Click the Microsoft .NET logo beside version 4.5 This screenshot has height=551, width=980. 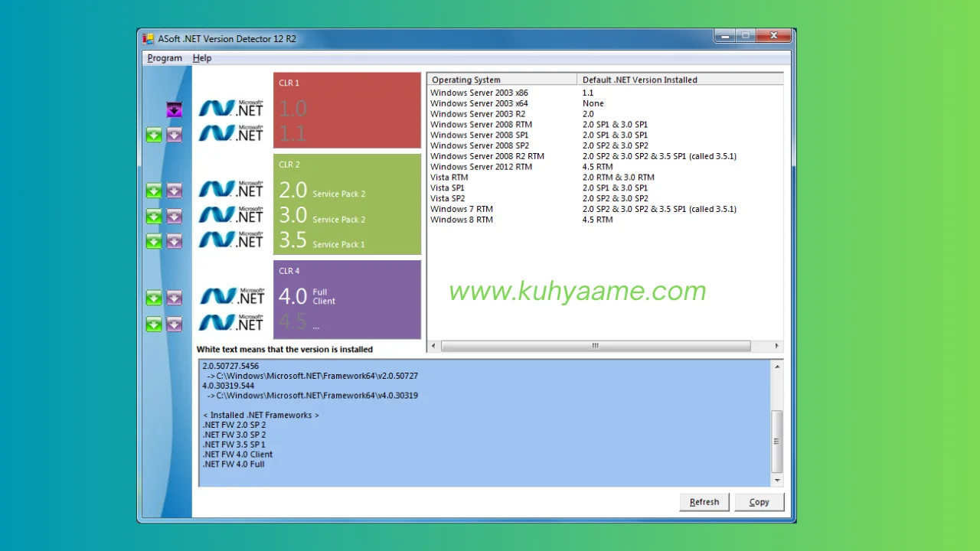pyautogui.click(x=231, y=322)
